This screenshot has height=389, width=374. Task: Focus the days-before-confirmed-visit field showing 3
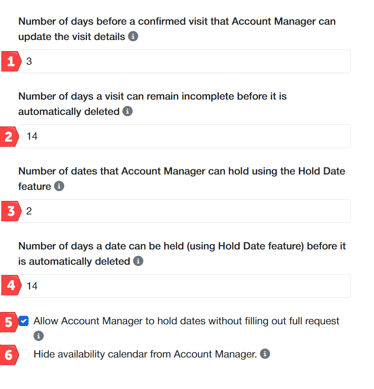coord(184,61)
